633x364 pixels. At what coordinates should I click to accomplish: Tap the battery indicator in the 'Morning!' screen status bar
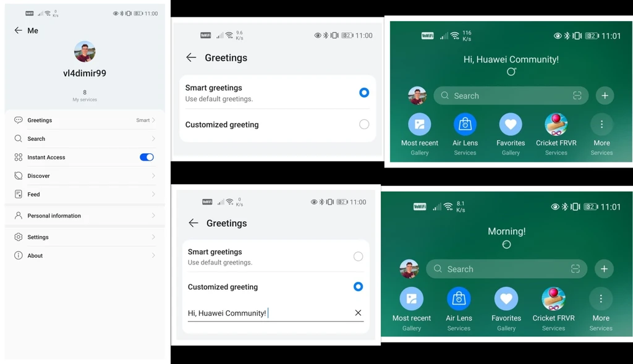click(x=592, y=206)
